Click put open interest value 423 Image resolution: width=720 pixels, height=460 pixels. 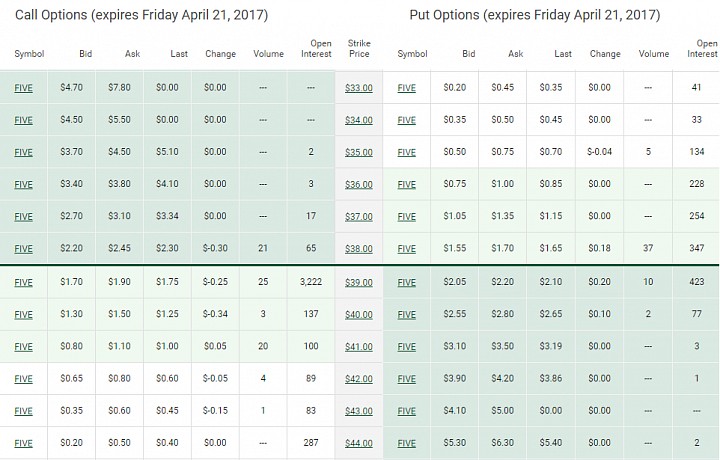pos(697,281)
